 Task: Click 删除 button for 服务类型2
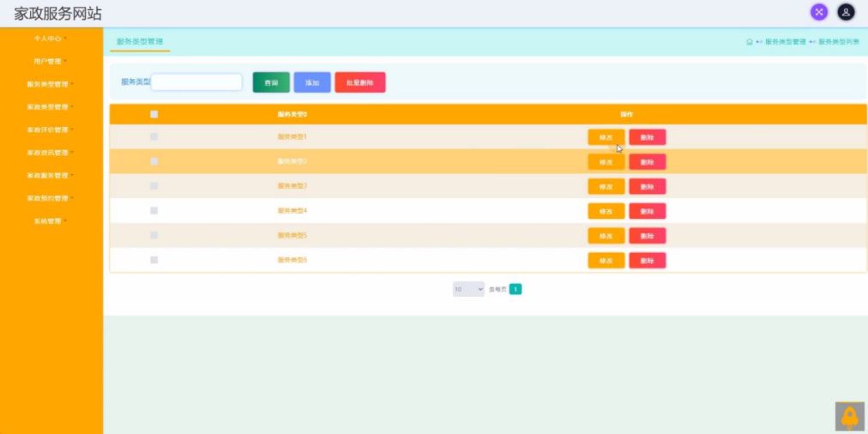pos(647,161)
